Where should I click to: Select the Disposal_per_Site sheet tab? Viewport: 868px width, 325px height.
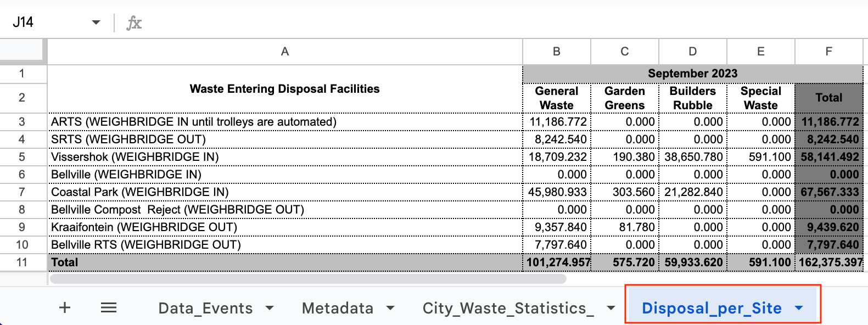pos(712,308)
